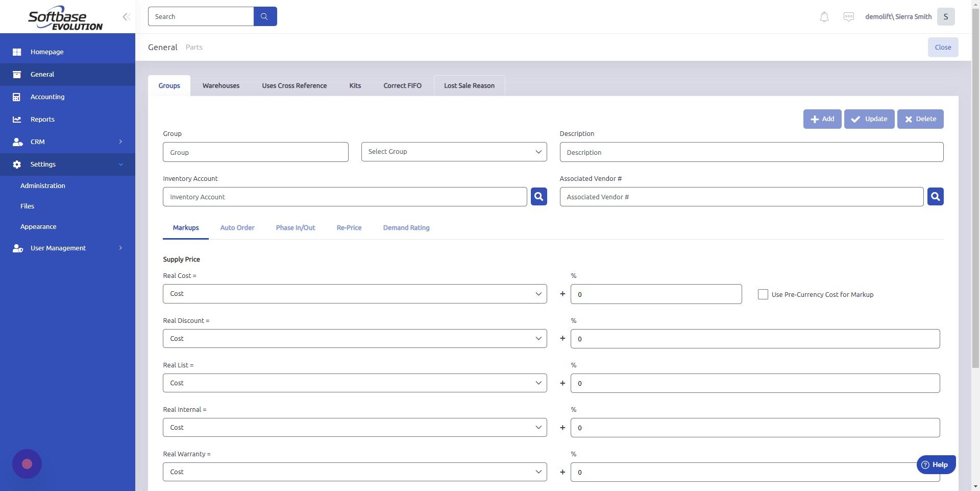Open the Phase In/Out tab
Screen dimensions: 980x491
(x=295, y=228)
